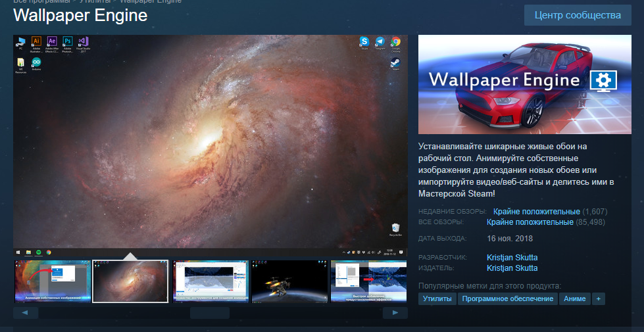The height and width of the screenshot is (332, 644).
Task: Open the recent reviews Крайне положительные link
Action: [x=536, y=212]
